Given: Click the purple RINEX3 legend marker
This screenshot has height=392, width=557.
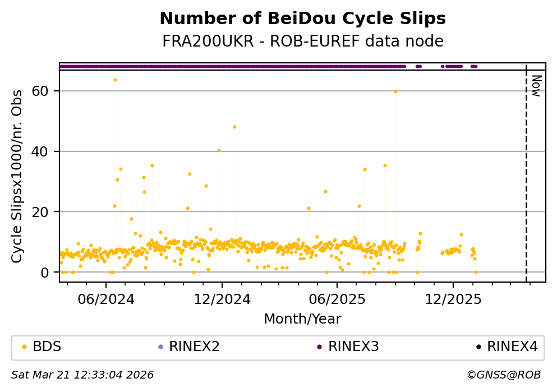Looking at the screenshot, I should pyautogui.click(x=319, y=347).
